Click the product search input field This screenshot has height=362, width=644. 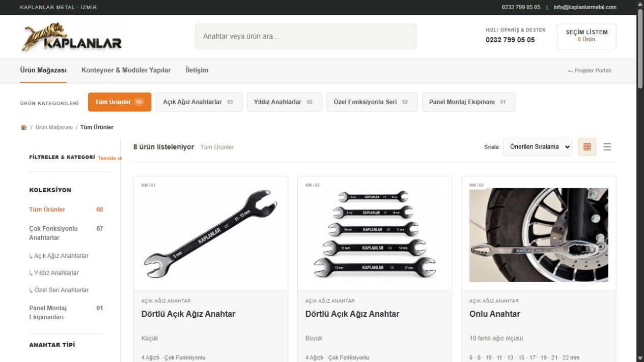[306, 37]
